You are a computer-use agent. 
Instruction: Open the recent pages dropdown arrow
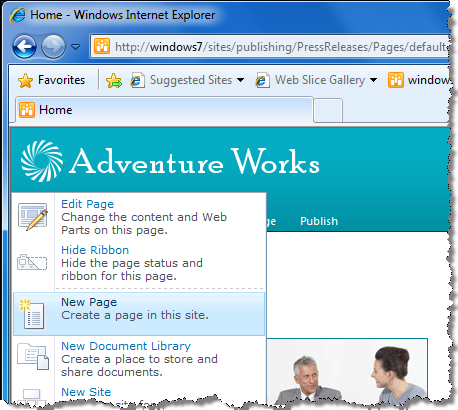click(x=76, y=47)
